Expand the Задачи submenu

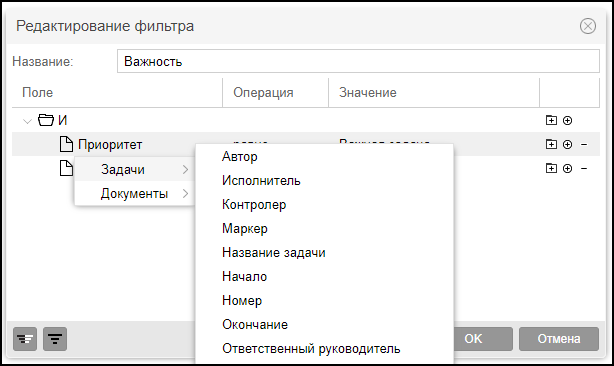click(x=135, y=169)
